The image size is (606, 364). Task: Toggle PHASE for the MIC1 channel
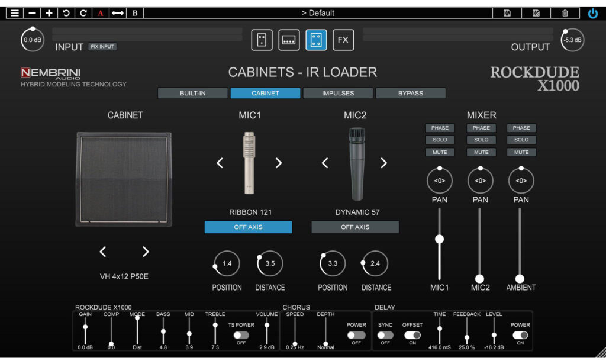pos(440,128)
